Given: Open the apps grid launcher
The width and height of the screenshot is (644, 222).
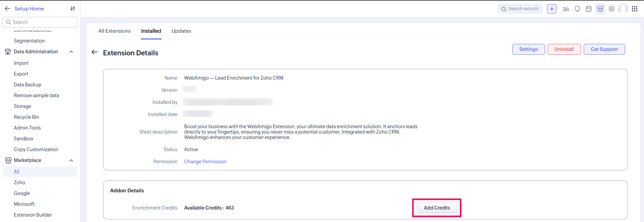Looking at the screenshot, I should (x=634, y=9).
